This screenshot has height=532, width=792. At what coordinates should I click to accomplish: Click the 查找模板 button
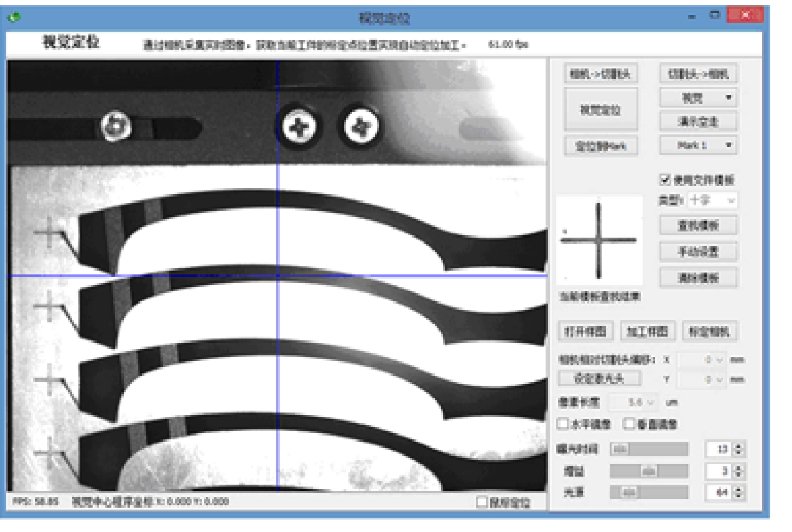698,225
